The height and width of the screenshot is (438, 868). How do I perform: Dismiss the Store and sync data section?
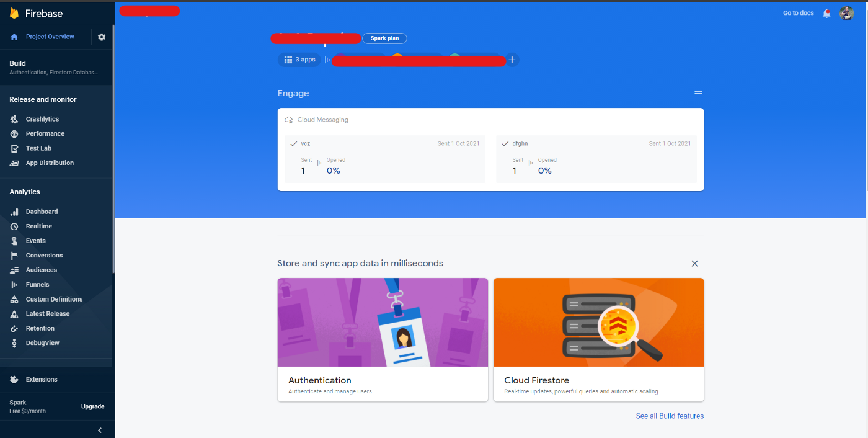[694, 264]
